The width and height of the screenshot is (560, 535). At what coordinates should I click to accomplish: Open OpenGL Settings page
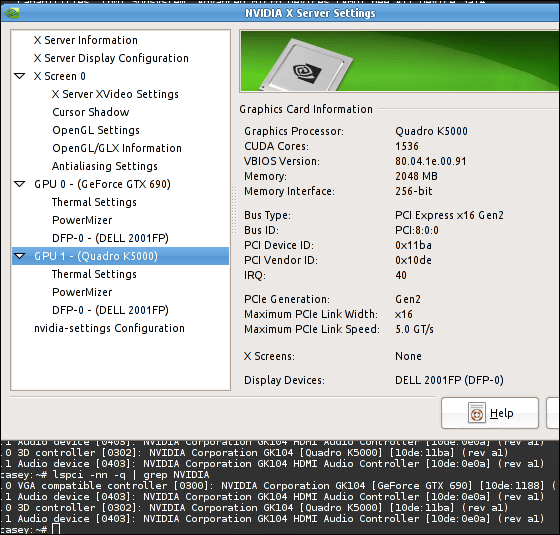pyautogui.click(x=96, y=130)
